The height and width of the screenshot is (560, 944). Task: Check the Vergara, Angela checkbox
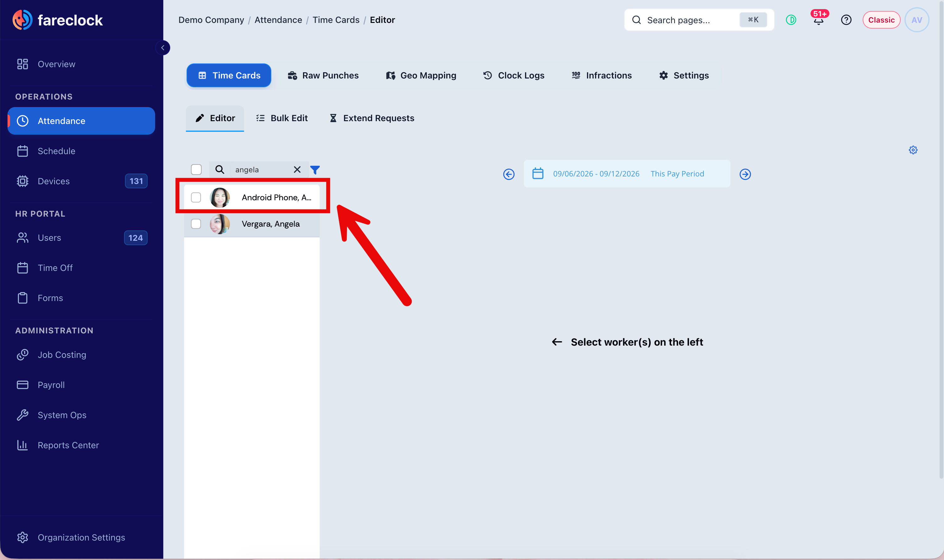point(196,224)
